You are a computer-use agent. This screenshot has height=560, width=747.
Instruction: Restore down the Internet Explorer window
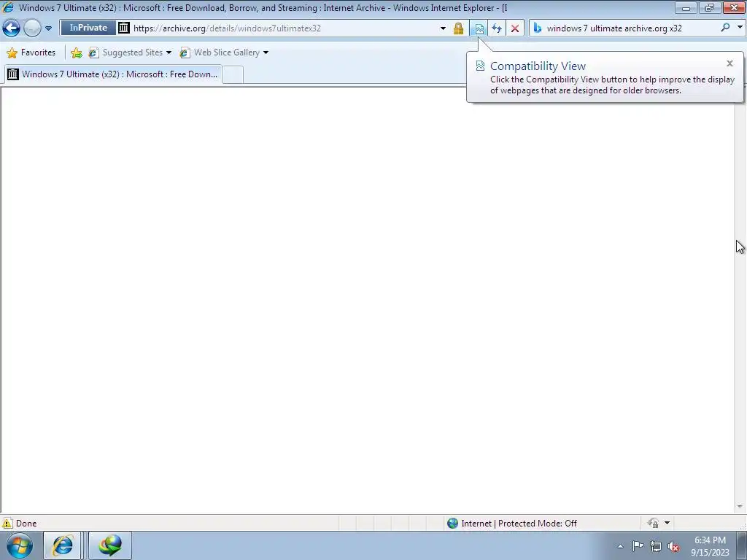click(709, 7)
